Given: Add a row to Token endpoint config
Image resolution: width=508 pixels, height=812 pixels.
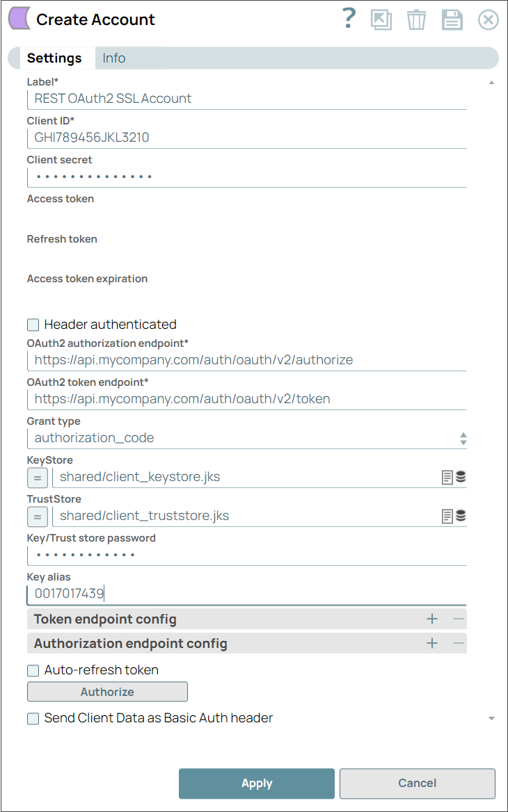Looking at the screenshot, I should tap(432, 618).
